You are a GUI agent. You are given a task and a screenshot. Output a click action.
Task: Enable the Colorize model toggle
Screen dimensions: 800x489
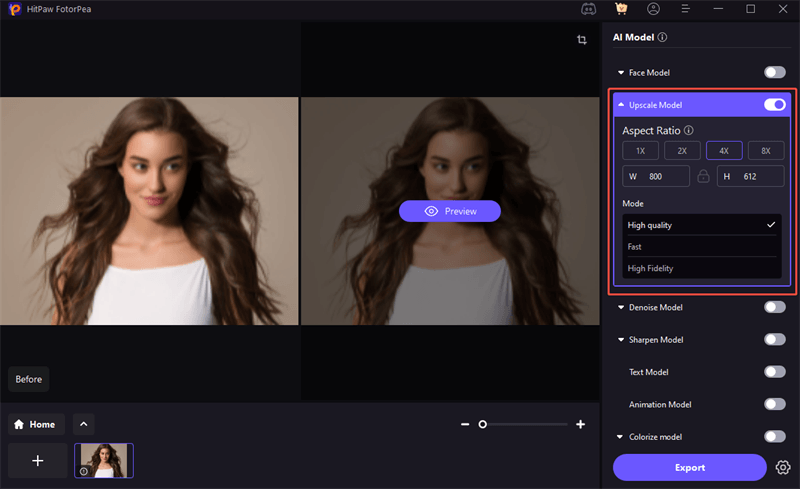coord(774,436)
